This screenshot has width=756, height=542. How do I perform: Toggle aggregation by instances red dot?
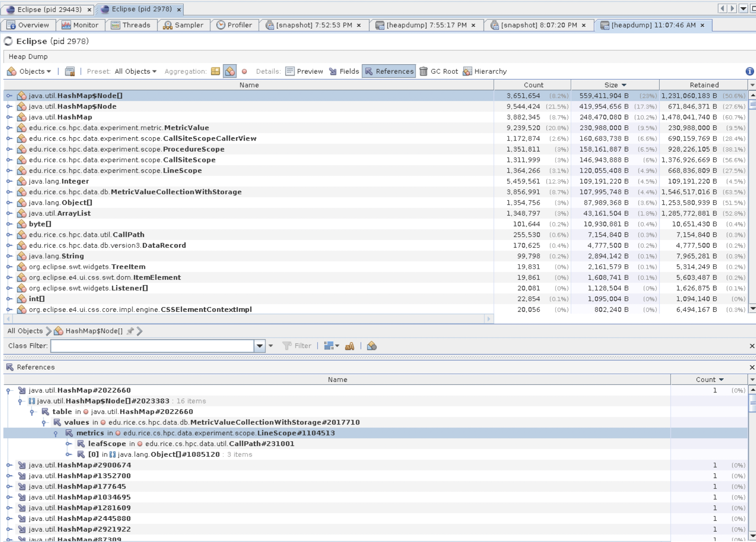coord(244,71)
